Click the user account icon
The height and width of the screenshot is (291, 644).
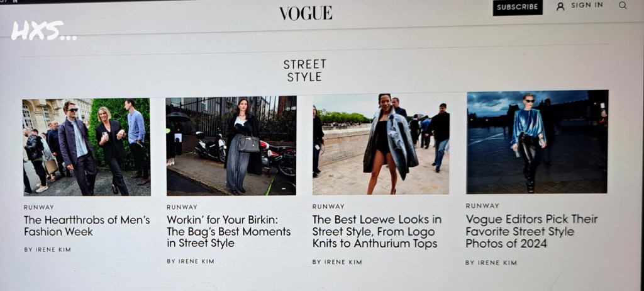(x=560, y=6)
